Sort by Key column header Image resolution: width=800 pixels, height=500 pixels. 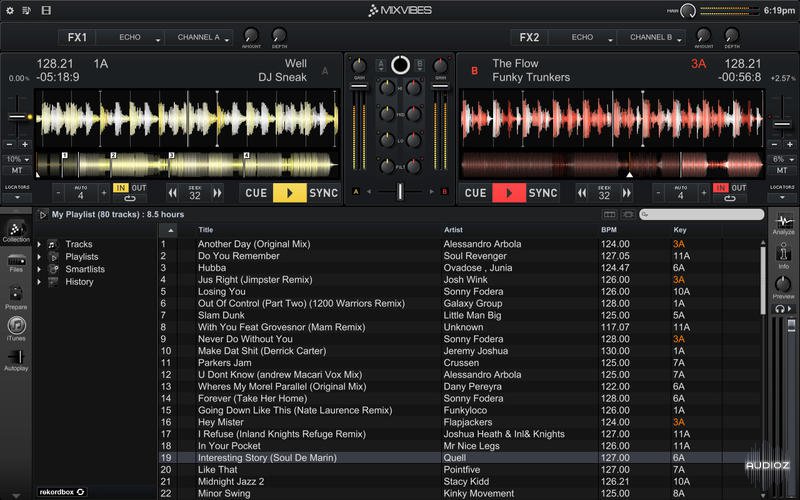pos(680,230)
